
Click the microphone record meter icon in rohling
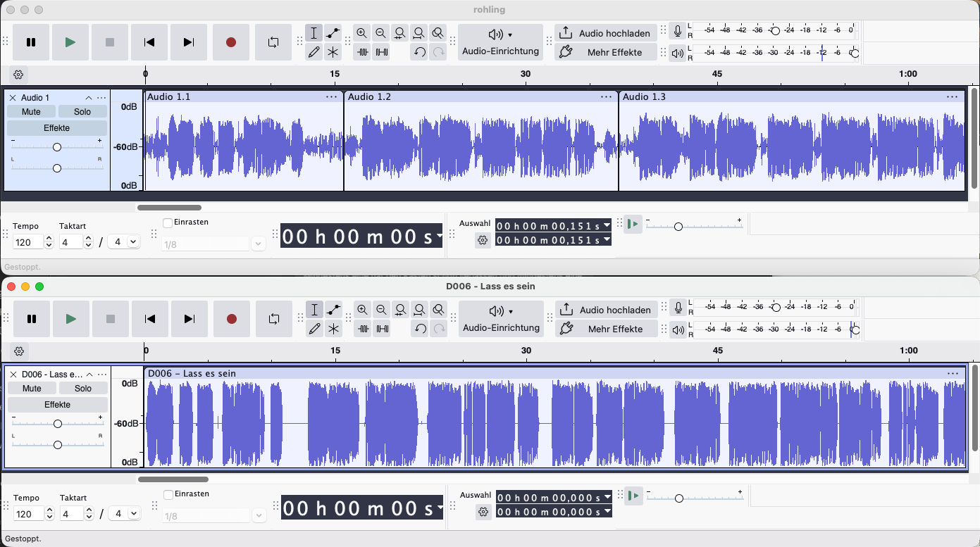[678, 32]
